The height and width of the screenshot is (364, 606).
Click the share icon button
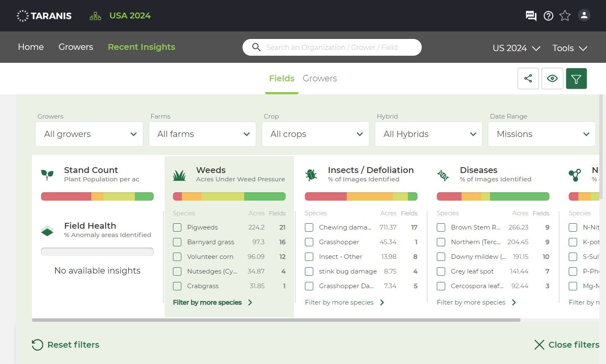click(528, 78)
